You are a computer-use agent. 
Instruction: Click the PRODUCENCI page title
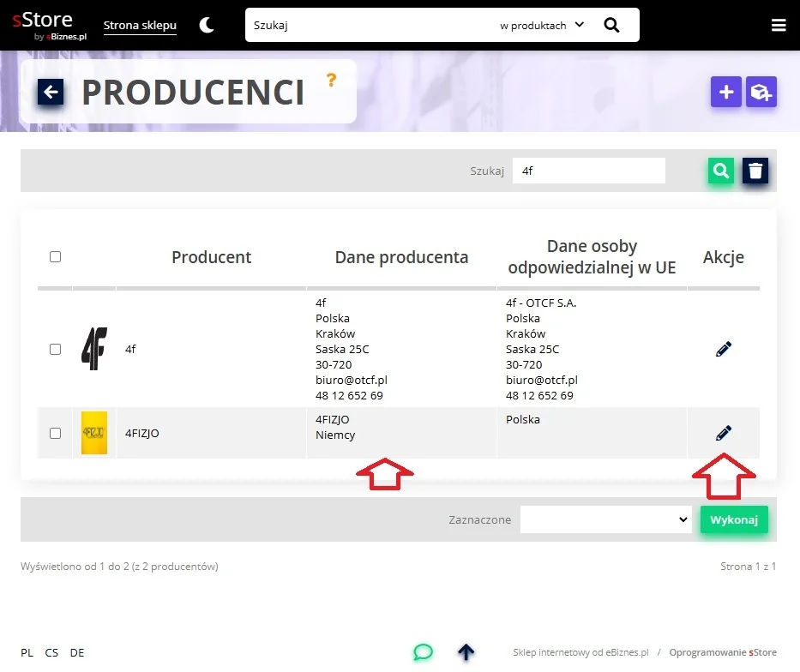(193, 93)
